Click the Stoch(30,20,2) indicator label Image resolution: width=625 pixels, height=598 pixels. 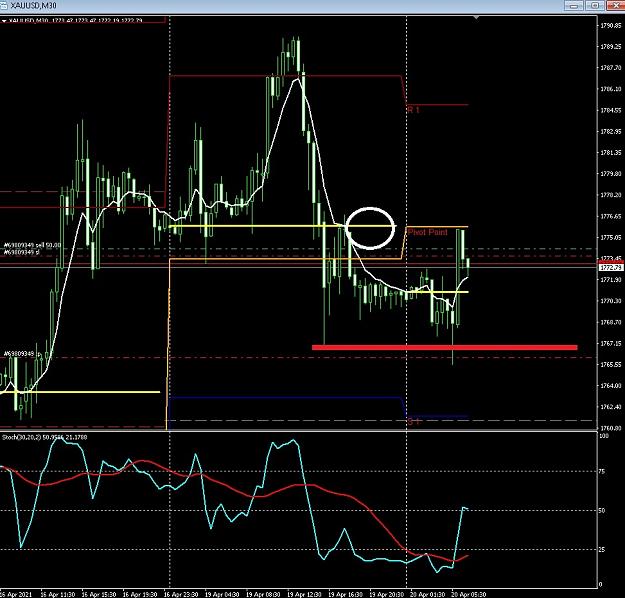(45, 437)
